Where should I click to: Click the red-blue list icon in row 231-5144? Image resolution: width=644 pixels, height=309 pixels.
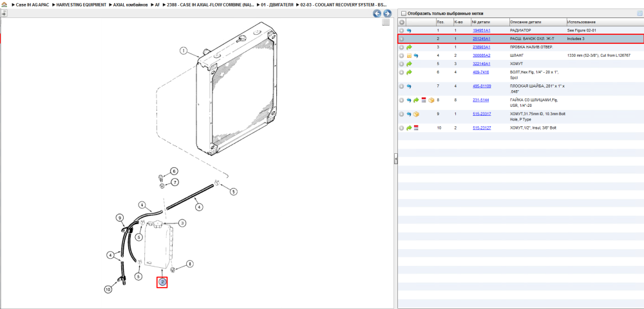click(x=424, y=100)
